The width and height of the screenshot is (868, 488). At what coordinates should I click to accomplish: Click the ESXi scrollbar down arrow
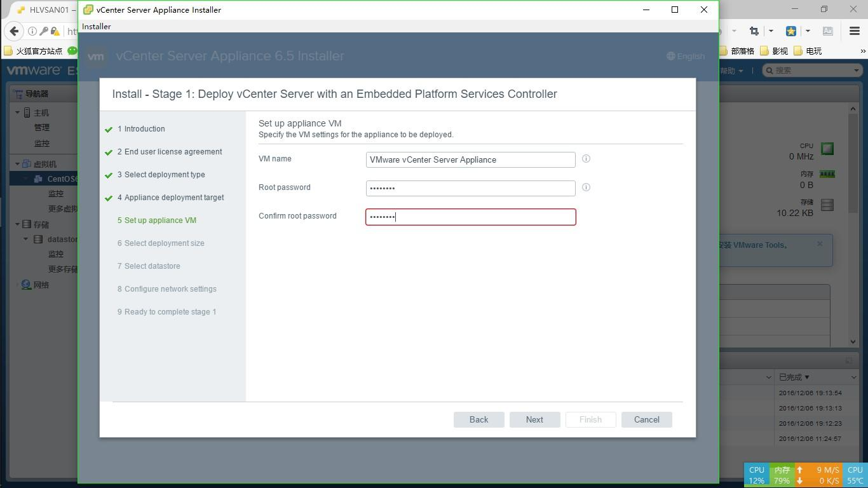click(853, 342)
